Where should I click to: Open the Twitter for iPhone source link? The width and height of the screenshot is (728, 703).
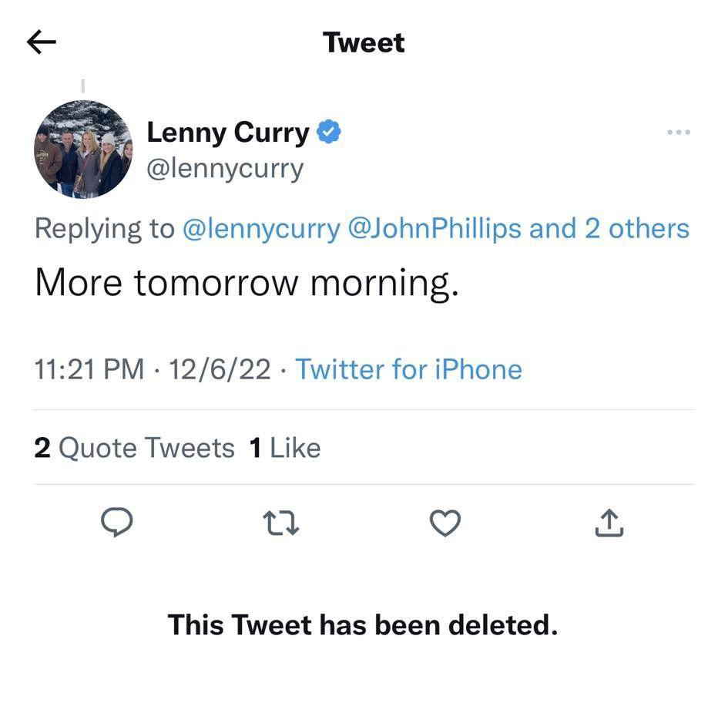[408, 370]
